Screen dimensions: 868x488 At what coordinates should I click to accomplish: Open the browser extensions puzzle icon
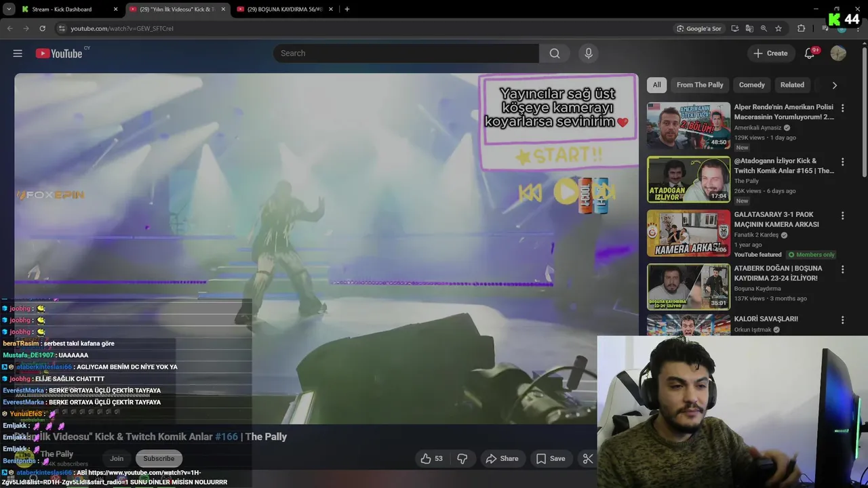pos(801,28)
